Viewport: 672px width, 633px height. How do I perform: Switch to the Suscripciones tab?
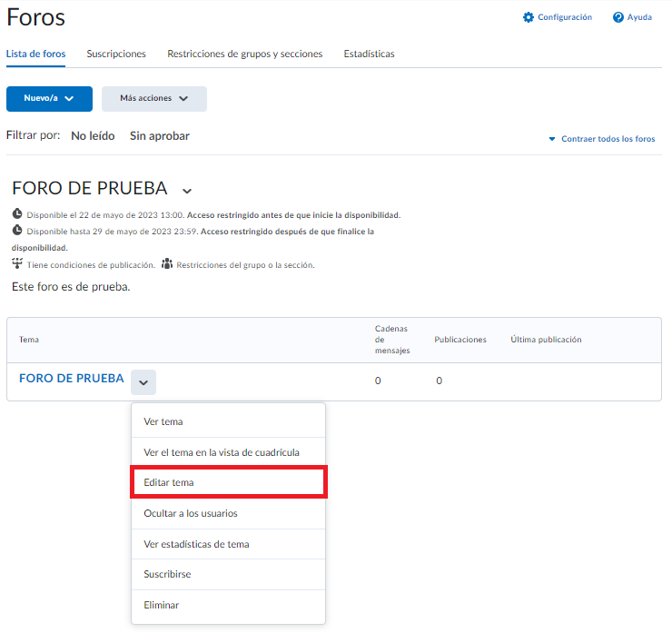(116, 54)
